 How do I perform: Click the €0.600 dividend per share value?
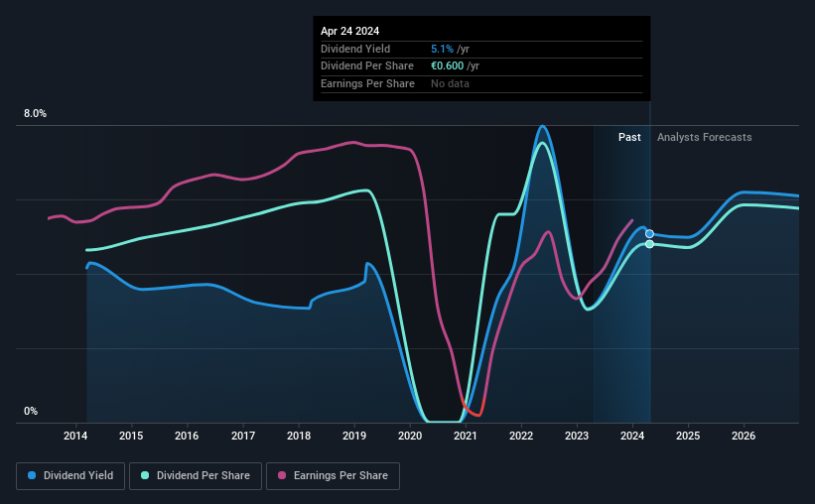(x=447, y=66)
